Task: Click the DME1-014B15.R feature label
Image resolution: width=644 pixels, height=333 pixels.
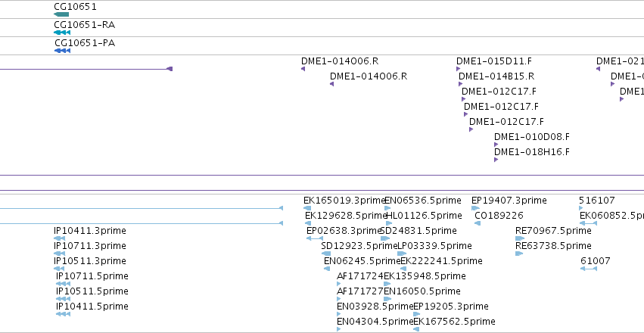Action: click(496, 76)
